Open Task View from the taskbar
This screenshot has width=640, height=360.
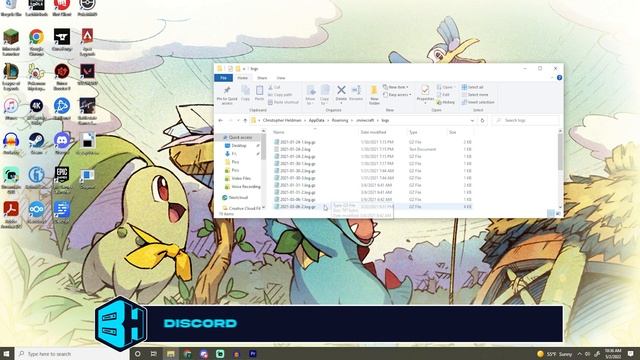[153, 353]
